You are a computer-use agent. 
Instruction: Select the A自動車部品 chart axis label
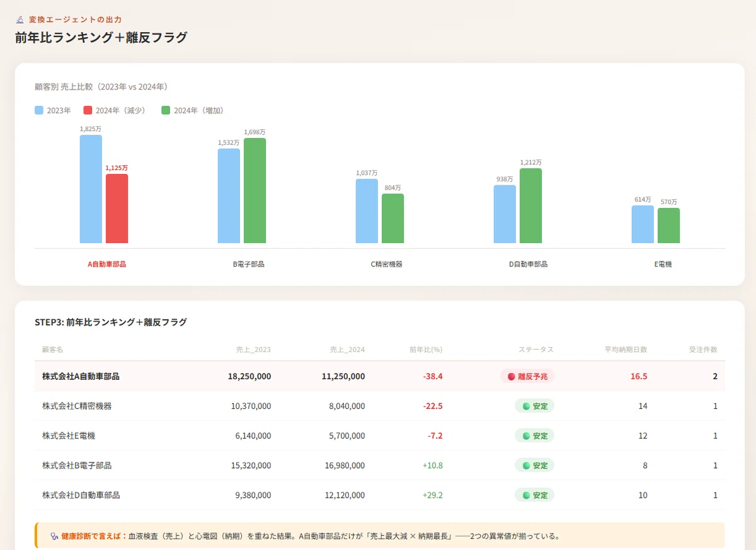(x=106, y=265)
